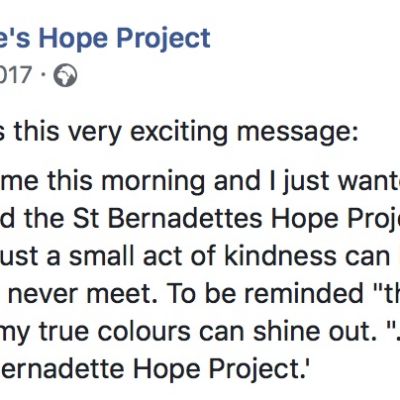Select the word "Project" in the page title

tap(164, 39)
